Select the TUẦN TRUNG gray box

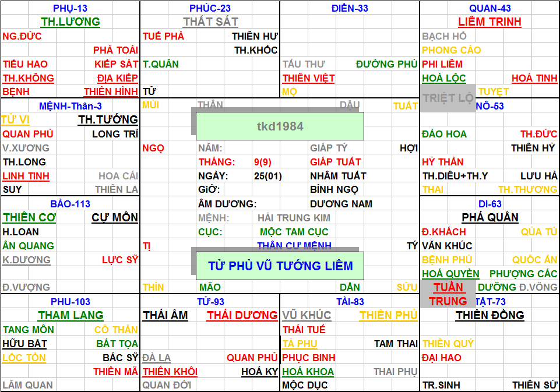[x=448, y=294]
